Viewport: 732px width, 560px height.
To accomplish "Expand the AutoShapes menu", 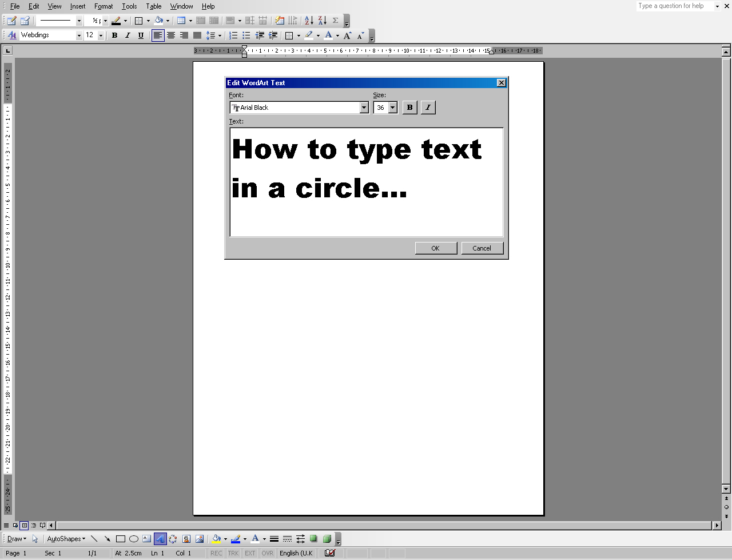I will point(66,539).
